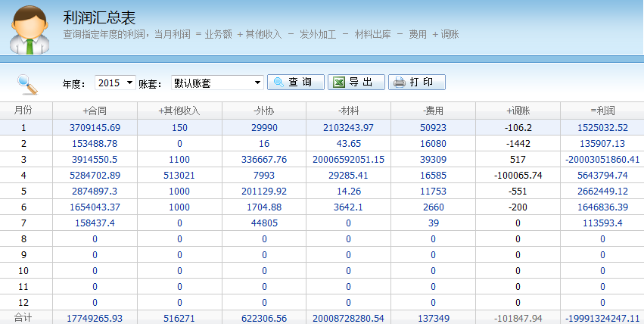The width and height of the screenshot is (644, 324).
Task: Open material value 20006592051.15 in month 3
Action: [348, 160]
